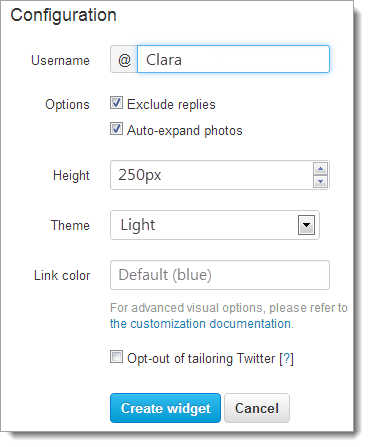Screen dimensions: 369x447
Task: Click the Theme label
Action: tap(70, 225)
